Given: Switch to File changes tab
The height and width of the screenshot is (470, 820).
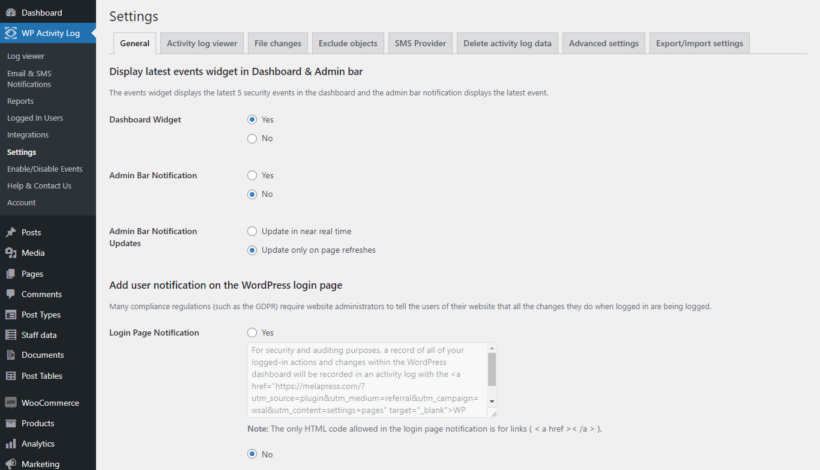Looking at the screenshot, I should [278, 43].
